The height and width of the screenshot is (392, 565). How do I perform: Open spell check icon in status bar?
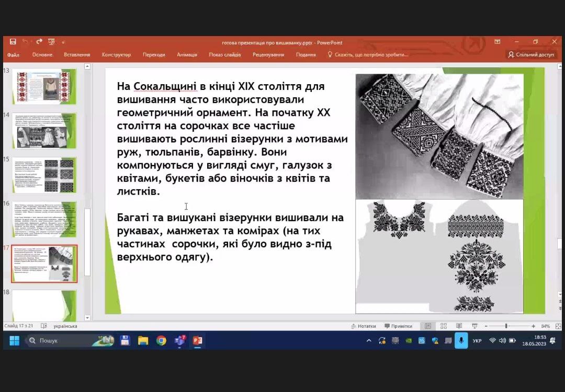(44, 326)
